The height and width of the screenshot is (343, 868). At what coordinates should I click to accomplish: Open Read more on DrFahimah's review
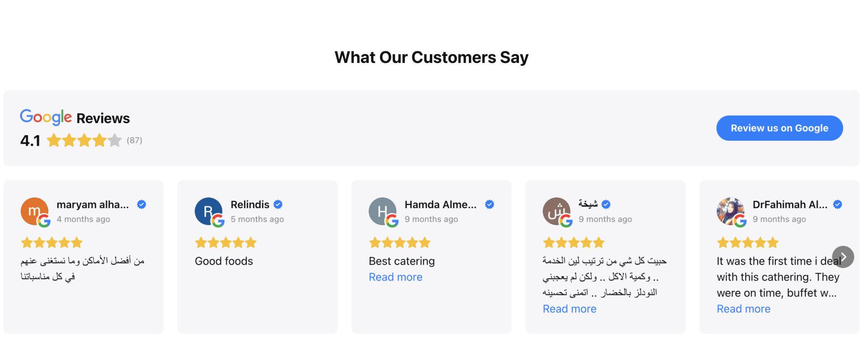pyautogui.click(x=744, y=309)
